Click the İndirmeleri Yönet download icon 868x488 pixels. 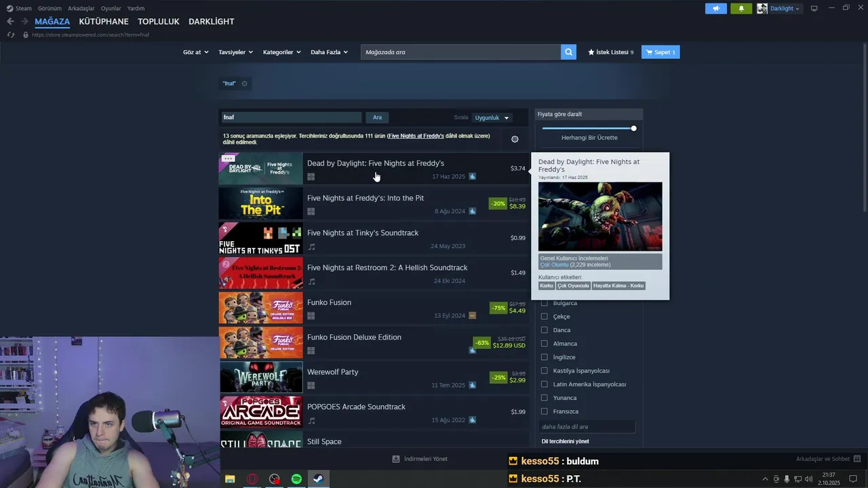[396, 459]
